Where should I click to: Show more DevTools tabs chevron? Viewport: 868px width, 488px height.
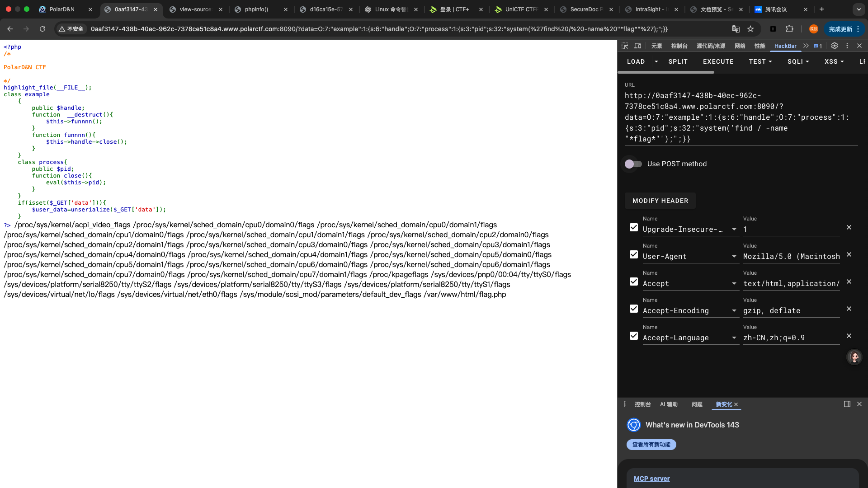tap(806, 46)
